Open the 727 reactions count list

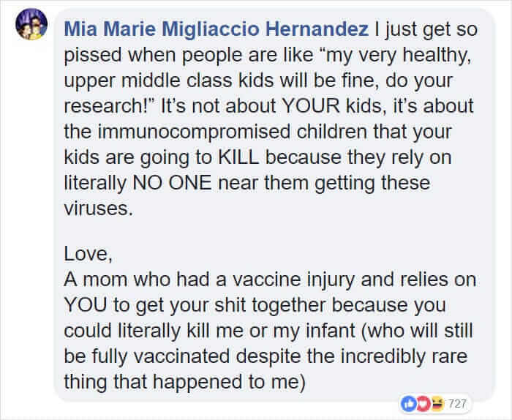pyautogui.click(x=457, y=404)
